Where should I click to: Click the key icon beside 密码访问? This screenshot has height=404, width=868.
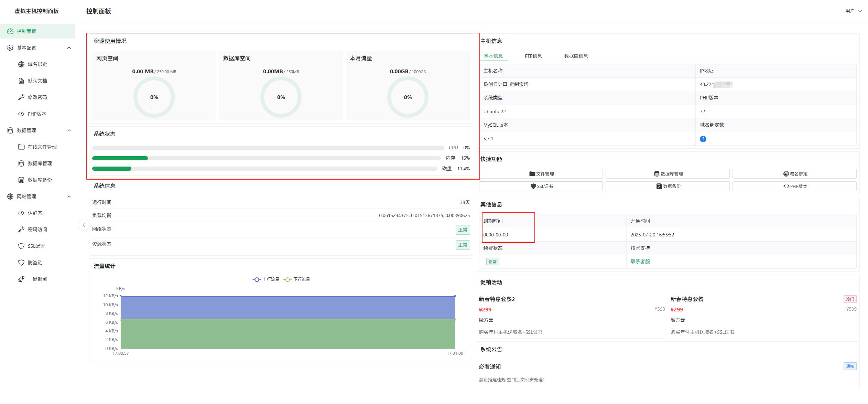pos(21,230)
